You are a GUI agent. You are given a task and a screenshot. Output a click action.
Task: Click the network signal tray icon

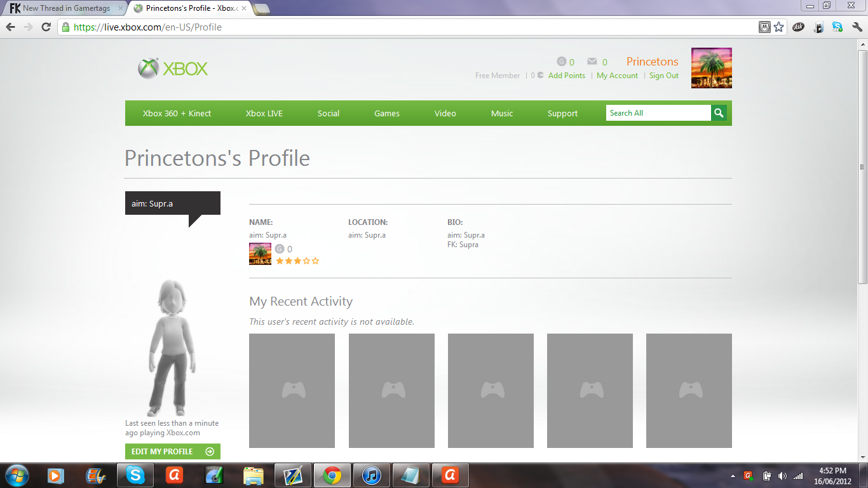(x=798, y=476)
